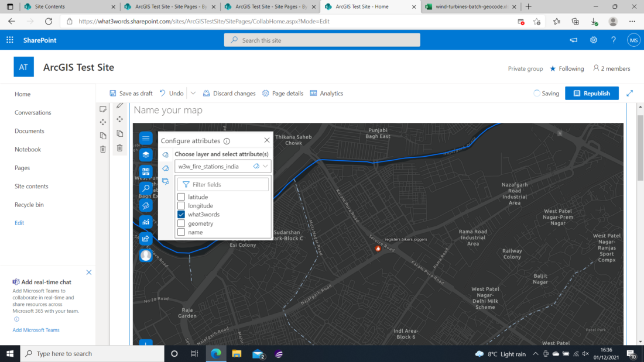Open the map layers tool
Image resolution: width=644 pixels, height=362 pixels.
point(146,155)
